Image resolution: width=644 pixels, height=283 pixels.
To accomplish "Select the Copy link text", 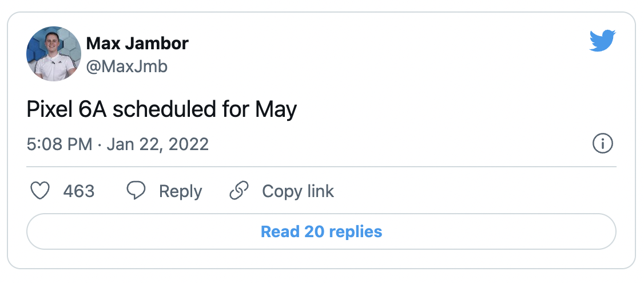I will [x=297, y=191].
